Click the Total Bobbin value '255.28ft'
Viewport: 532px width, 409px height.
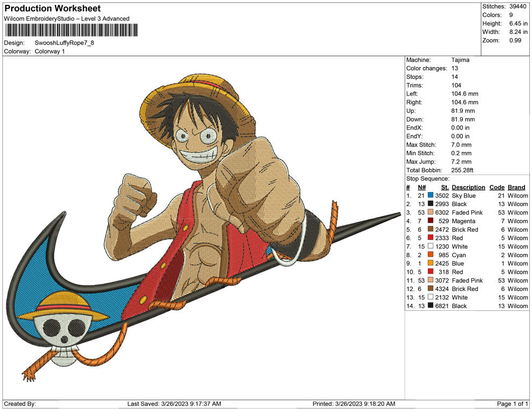coord(462,170)
